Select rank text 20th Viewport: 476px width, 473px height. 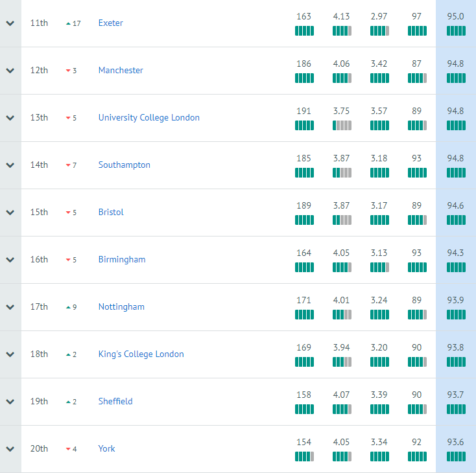point(39,449)
